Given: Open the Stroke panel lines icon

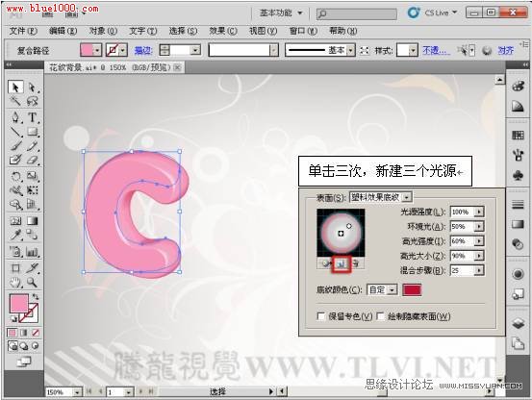Looking at the screenshot, I should click(518, 205).
